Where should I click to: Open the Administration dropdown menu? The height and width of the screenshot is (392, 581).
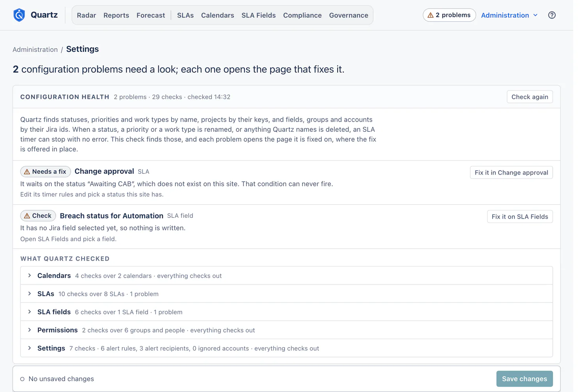coord(509,15)
